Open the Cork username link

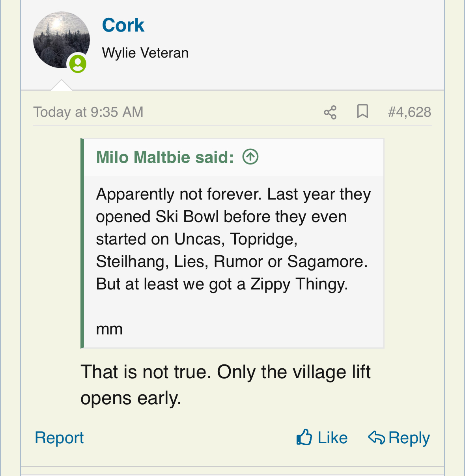[123, 25]
